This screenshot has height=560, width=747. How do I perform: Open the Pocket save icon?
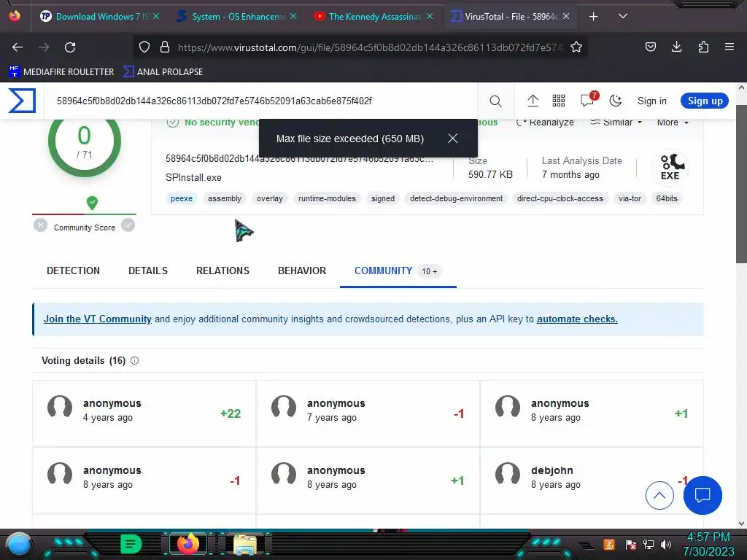point(650,47)
